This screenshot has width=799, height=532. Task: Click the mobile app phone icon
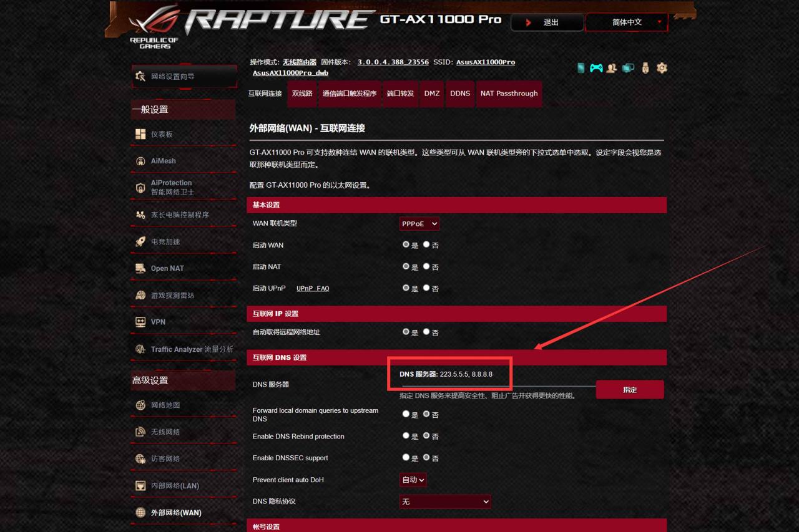(x=581, y=68)
